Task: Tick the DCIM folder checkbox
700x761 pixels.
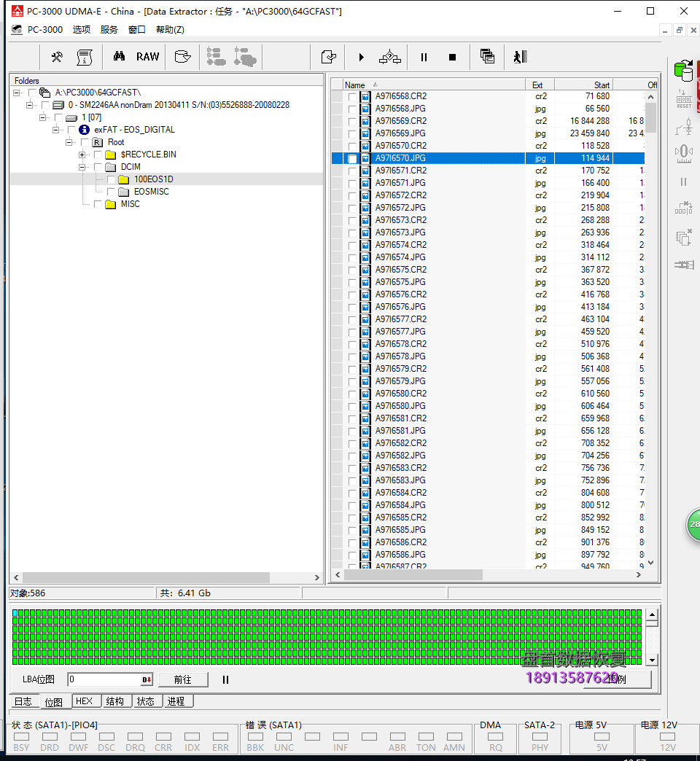Action: point(98,167)
